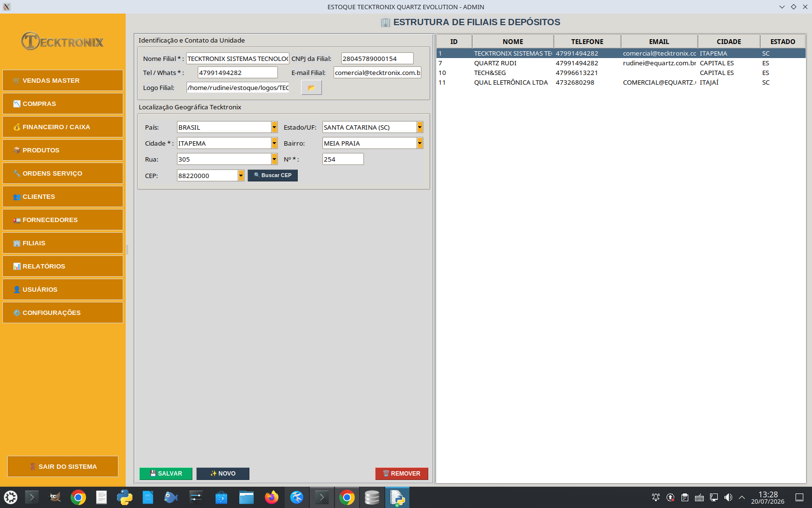Launch Firefox from the taskbar
Viewport: 812px width, 508px height.
pos(272,497)
